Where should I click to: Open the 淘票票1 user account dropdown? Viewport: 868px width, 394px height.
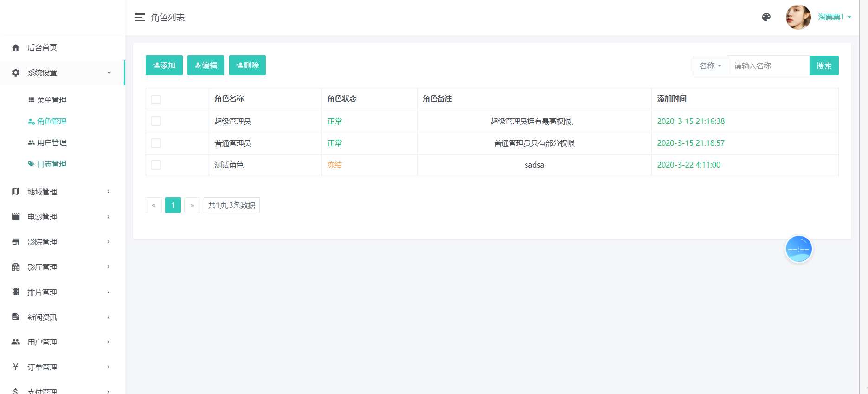(x=834, y=17)
